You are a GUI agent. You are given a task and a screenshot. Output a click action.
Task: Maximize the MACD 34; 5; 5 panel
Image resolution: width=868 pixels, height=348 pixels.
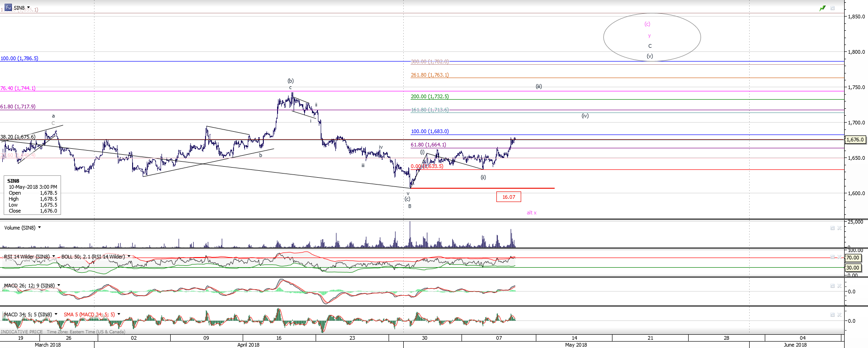(x=832, y=314)
